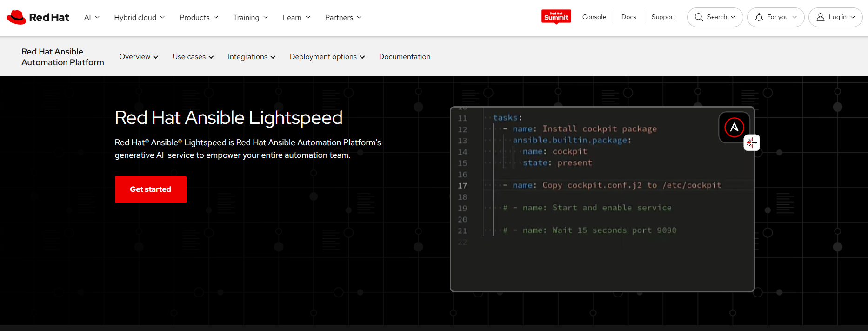Click the 'tasks:' code line
The height and width of the screenshot is (331, 868).
point(507,118)
